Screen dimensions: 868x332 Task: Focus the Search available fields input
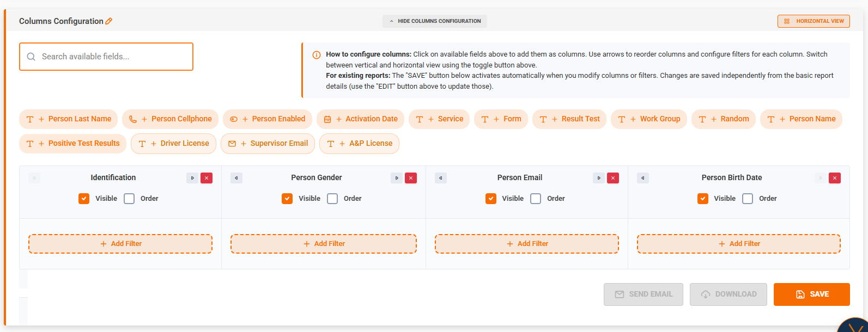106,57
